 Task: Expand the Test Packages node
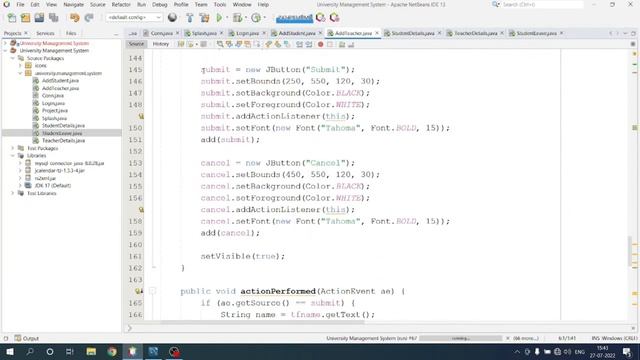coord(13,148)
